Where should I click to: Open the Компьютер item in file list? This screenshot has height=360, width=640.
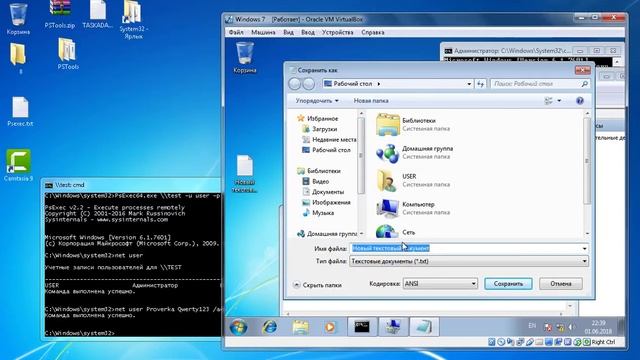(x=412, y=208)
